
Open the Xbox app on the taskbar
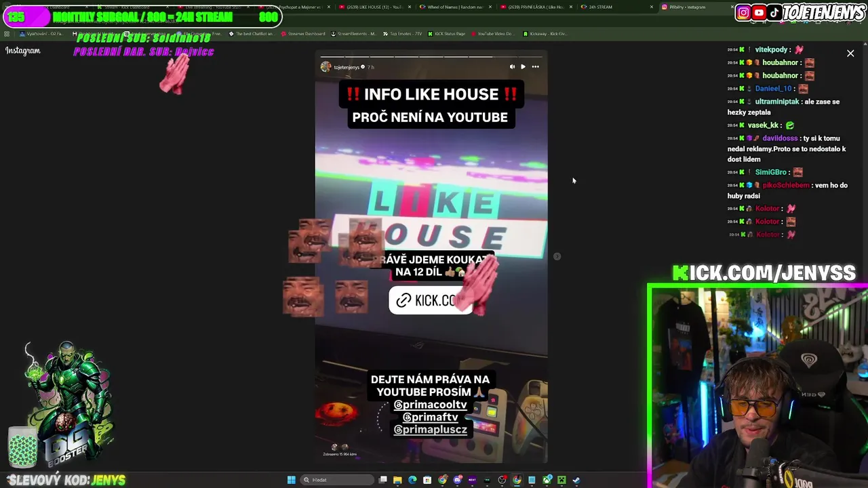[x=547, y=480]
